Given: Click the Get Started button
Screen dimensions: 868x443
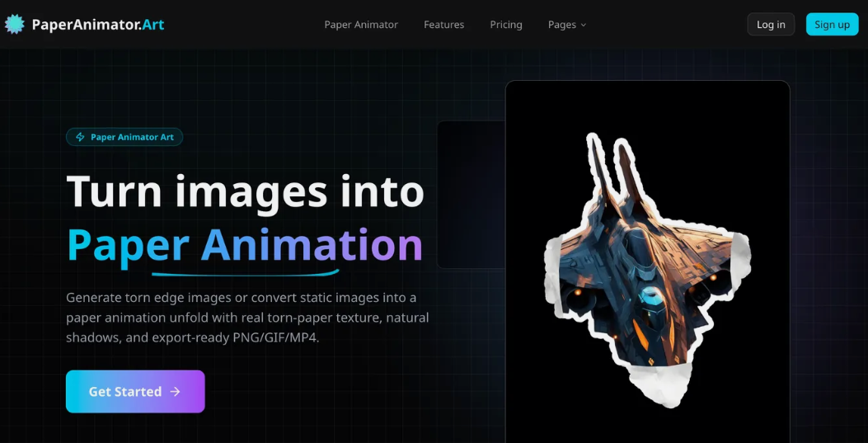Looking at the screenshot, I should pos(135,392).
